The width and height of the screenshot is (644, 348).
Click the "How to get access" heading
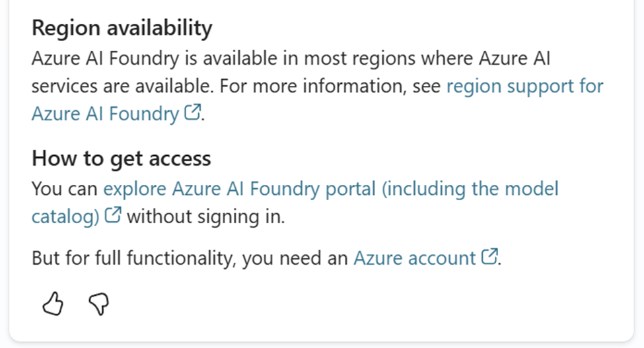(x=121, y=158)
